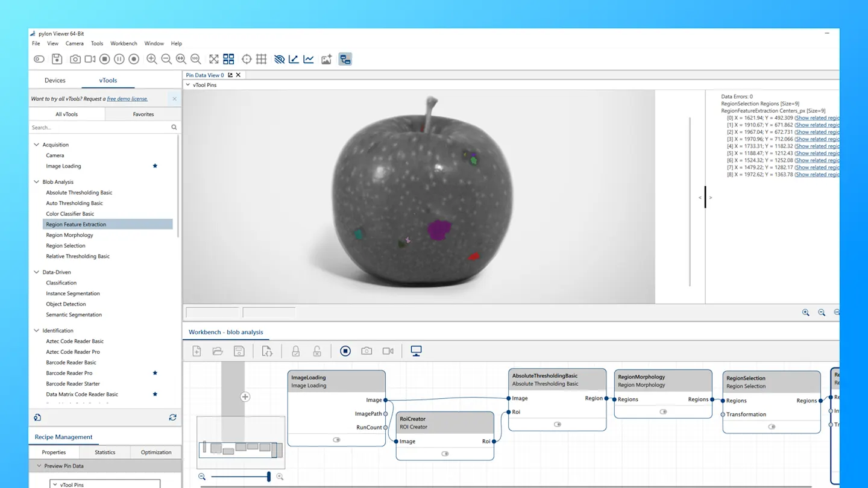Click refresh icon below vTools list

172,418
